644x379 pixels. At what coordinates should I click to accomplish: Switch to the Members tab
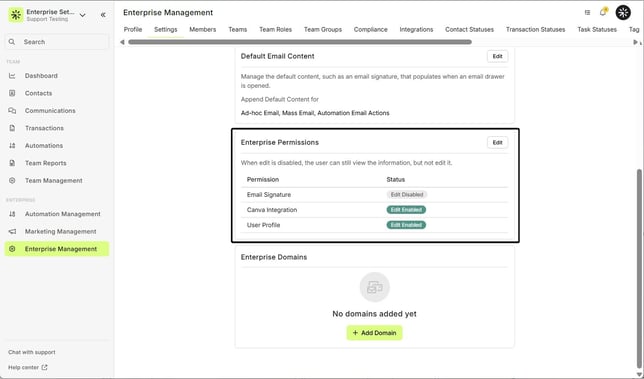tap(202, 30)
